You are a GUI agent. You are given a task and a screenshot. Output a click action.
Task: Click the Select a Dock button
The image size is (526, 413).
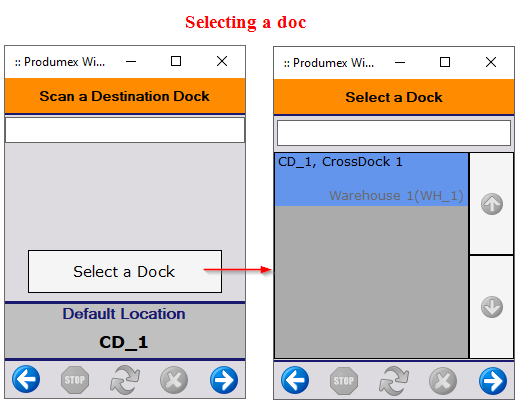[125, 271]
